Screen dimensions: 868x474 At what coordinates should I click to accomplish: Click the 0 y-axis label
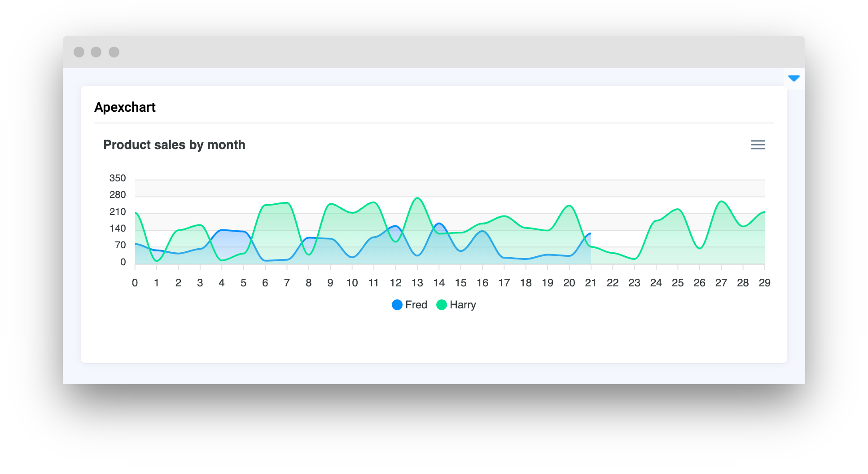click(123, 262)
